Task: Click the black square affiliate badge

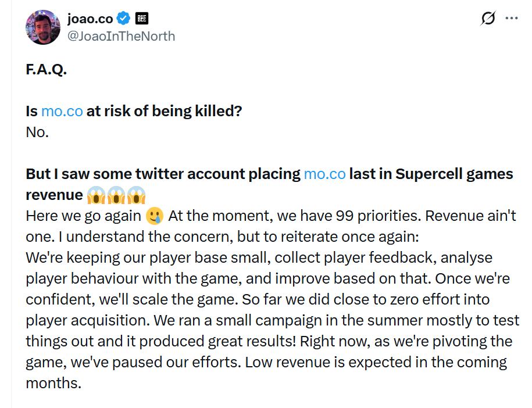Action: tap(141, 19)
